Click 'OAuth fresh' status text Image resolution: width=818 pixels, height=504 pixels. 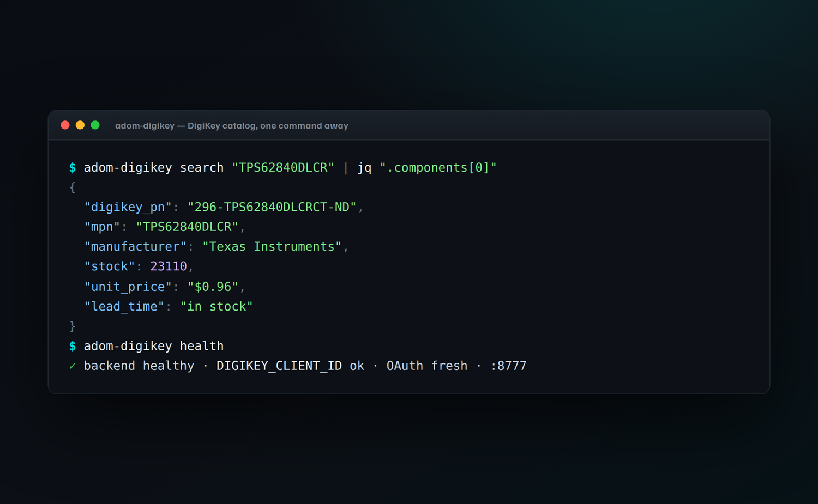[427, 366]
